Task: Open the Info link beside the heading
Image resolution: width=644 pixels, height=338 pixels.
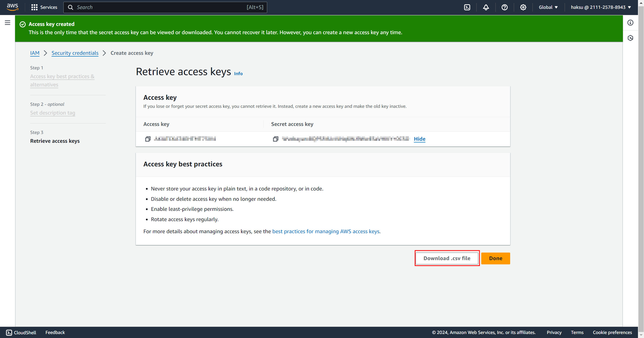Action: coord(238,74)
